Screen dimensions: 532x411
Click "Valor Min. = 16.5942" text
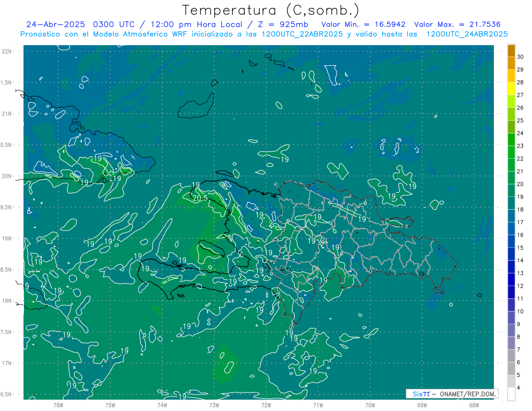pos(364,24)
